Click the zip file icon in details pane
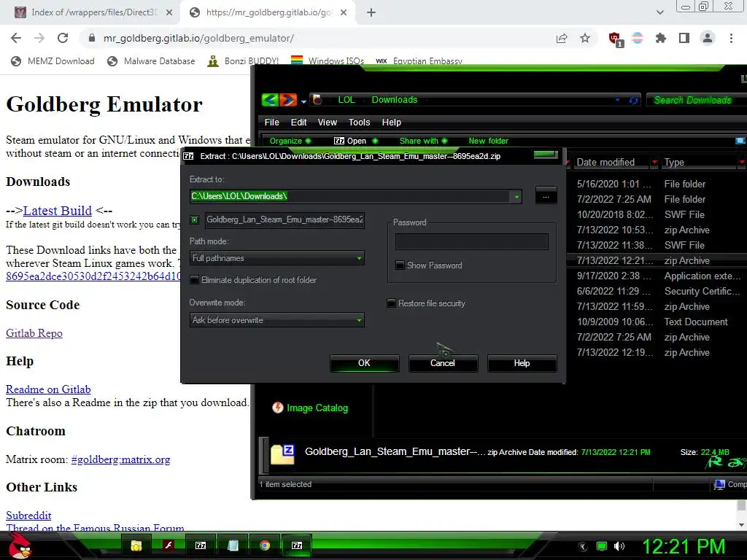 pyautogui.click(x=282, y=454)
